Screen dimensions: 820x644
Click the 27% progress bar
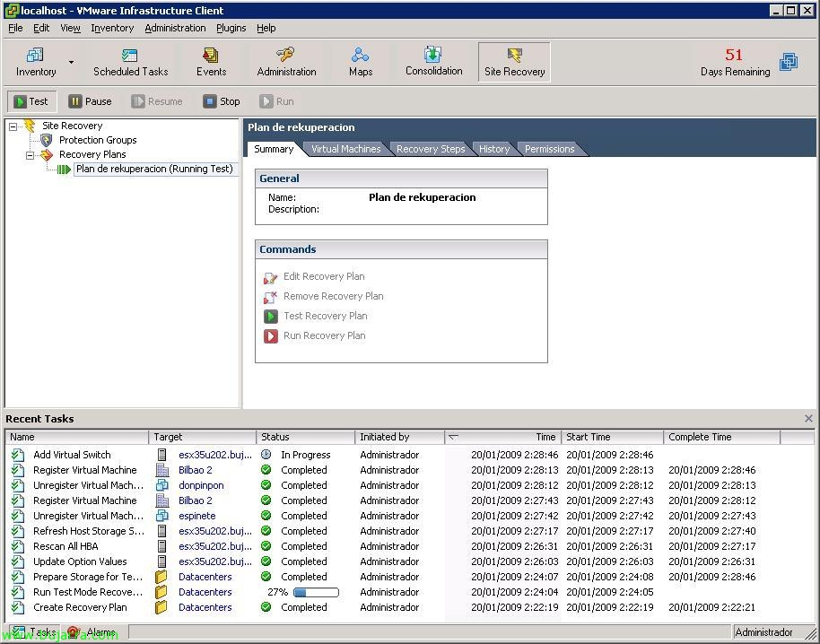[x=316, y=593]
